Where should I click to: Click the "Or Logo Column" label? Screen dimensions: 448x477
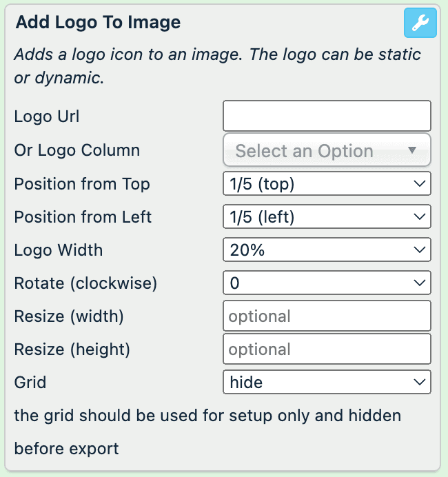tap(77, 150)
